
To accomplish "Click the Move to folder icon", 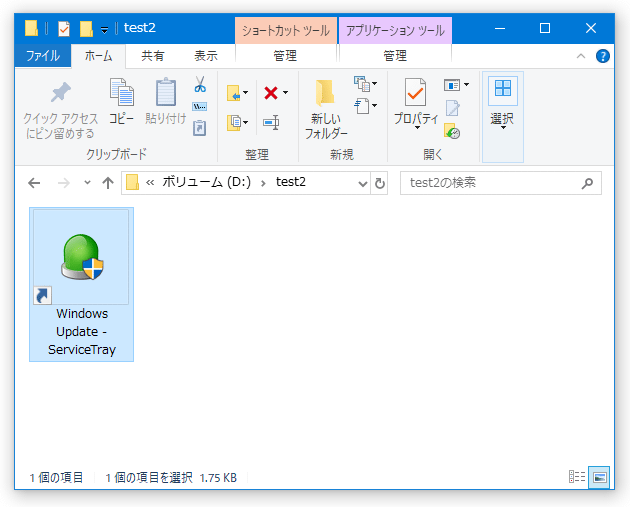I will tap(233, 93).
